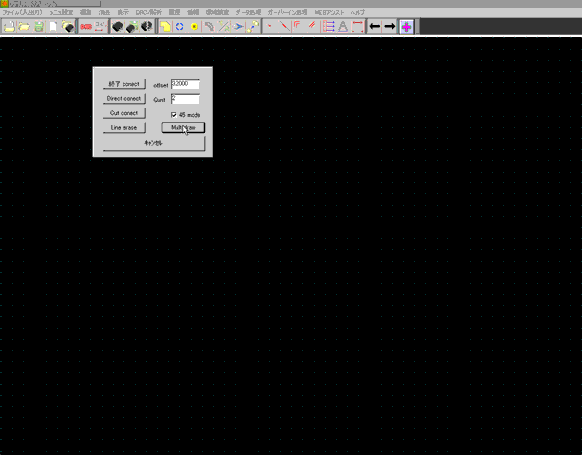
Task: Click the Cut conect button
Action: point(124,113)
